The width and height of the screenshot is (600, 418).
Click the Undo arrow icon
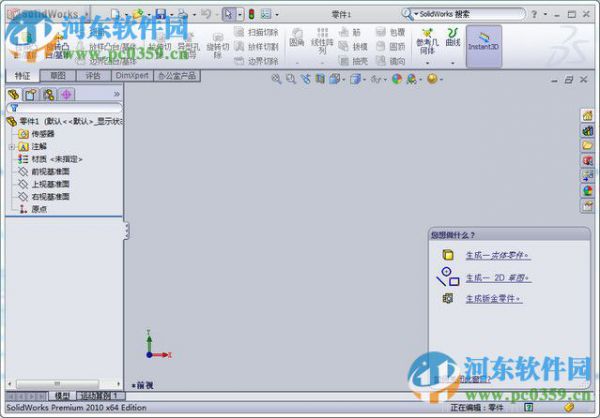206,15
